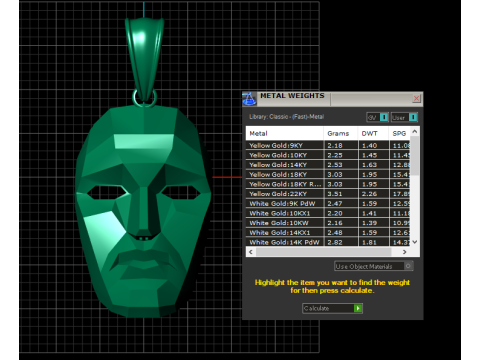Click the green arrow on the Calculate button

[358, 308]
